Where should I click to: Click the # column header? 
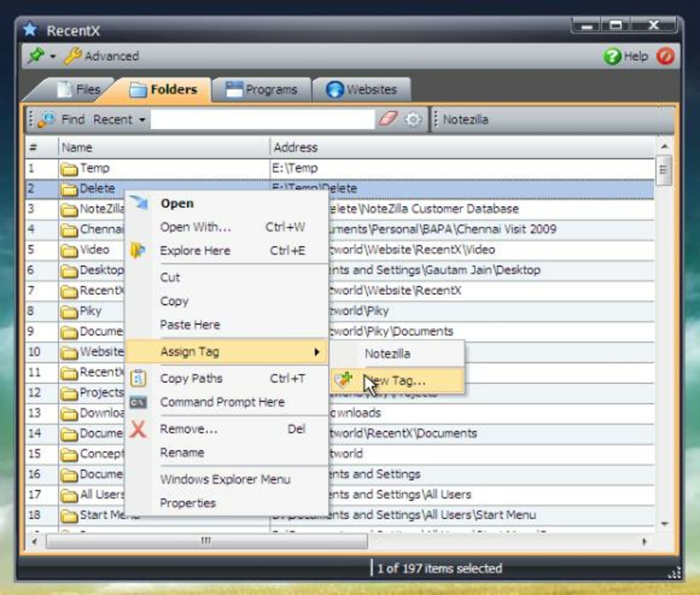coord(42,148)
